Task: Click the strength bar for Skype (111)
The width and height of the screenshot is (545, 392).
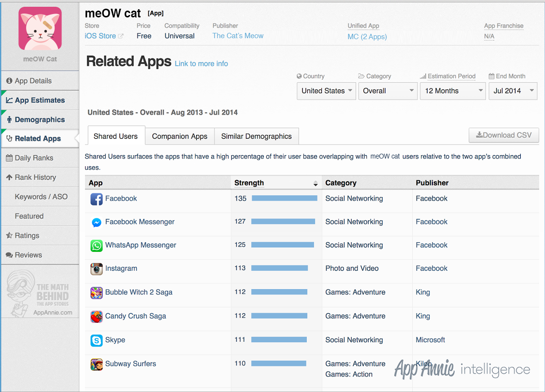Action: tap(279, 339)
